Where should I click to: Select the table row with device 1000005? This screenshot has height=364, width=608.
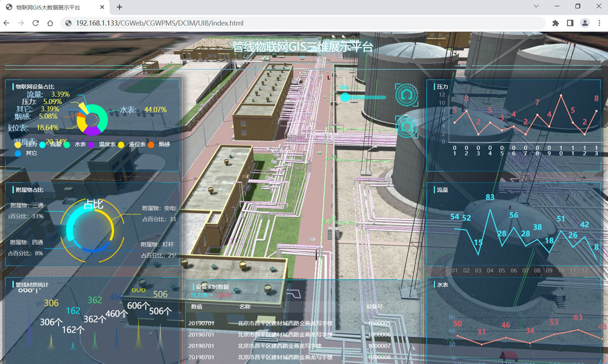tap(302, 324)
